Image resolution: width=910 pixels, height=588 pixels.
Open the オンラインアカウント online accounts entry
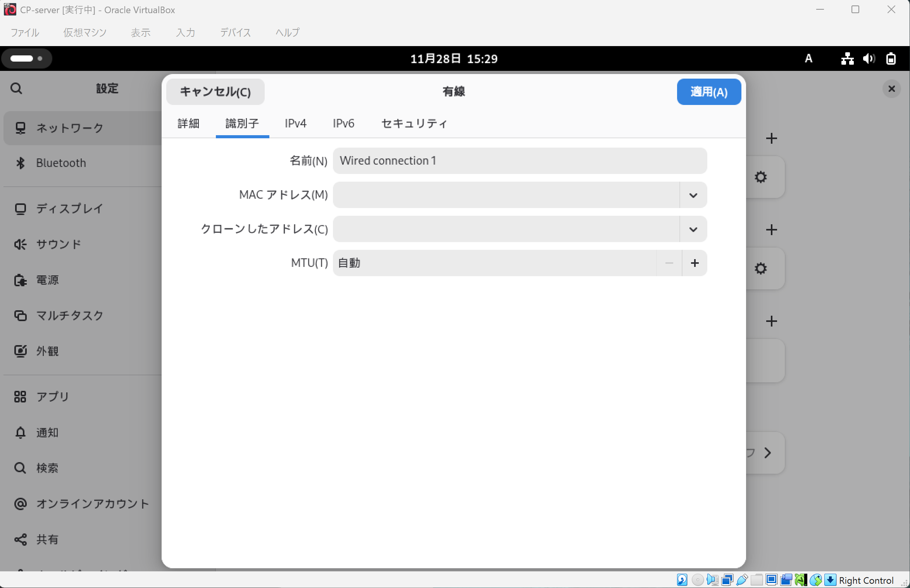[93, 504]
